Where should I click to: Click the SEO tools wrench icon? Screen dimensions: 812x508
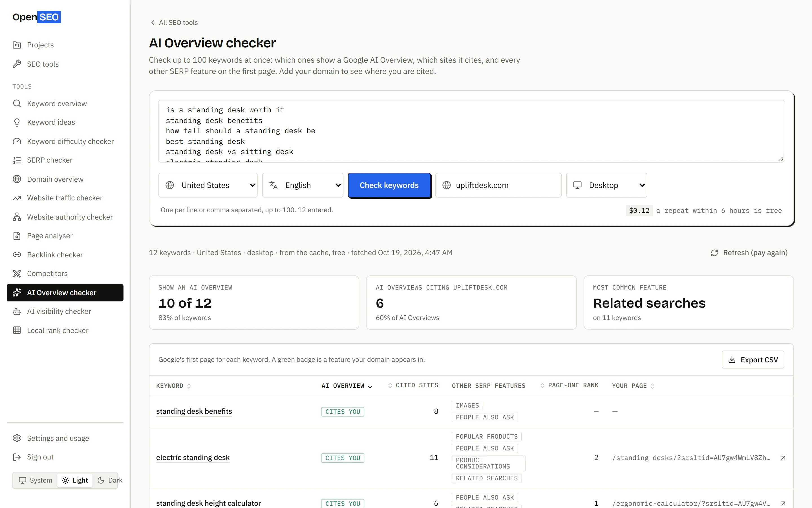(17, 64)
